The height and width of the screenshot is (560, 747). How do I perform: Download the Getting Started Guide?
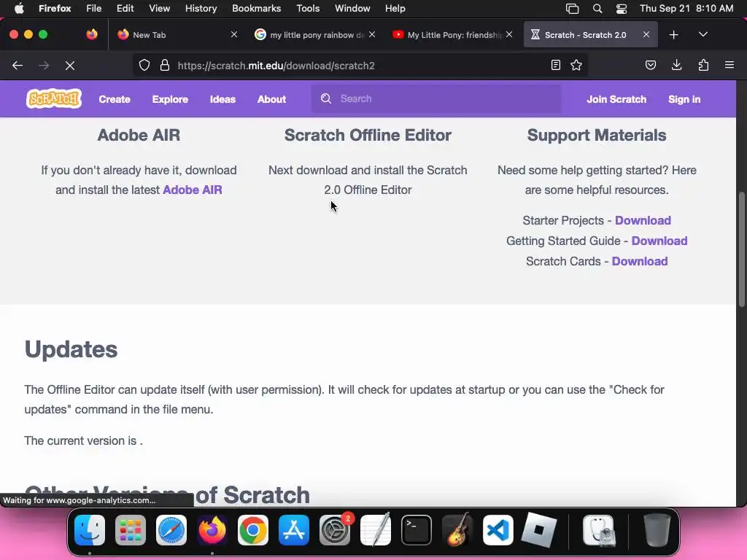[659, 241]
